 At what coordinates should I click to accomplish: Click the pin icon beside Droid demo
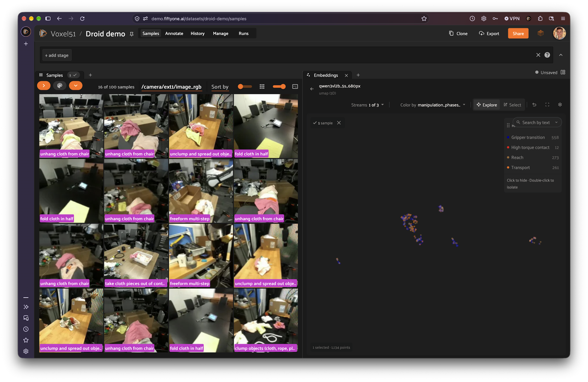(131, 34)
